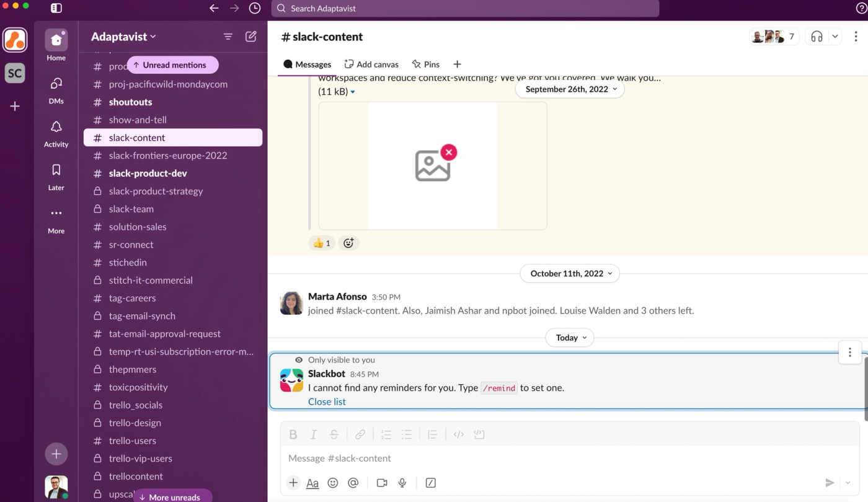Viewport: 868px width, 502px height.
Task: Jump to More unreads
Action: click(x=172, y=496)
